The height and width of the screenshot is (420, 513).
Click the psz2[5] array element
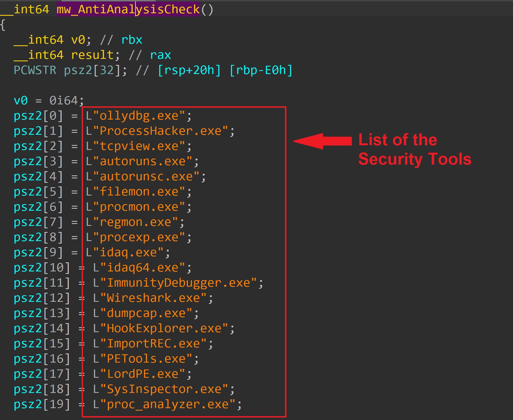pyautogui.click(x=39, y=192)
